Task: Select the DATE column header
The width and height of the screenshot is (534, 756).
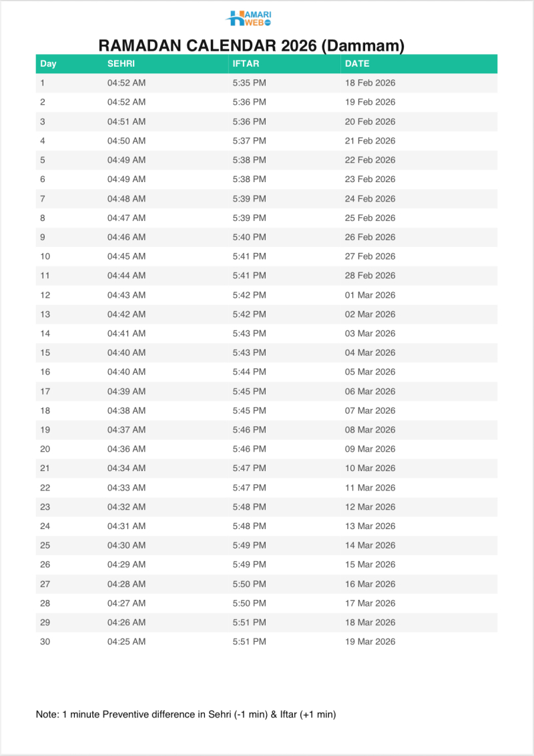Action: [x=357, y=64]
